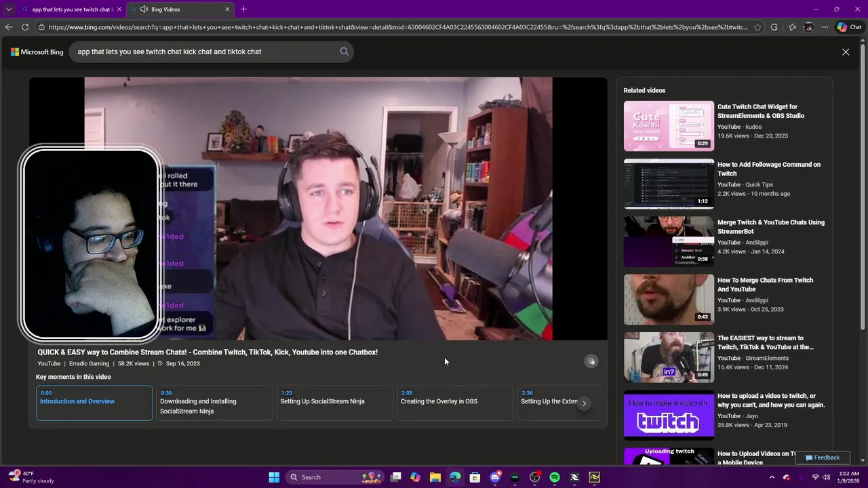Open 'The EASIEST way to stream to Twitch' title
The height and width of the screenshot is (488, 868).
[766, 342]
